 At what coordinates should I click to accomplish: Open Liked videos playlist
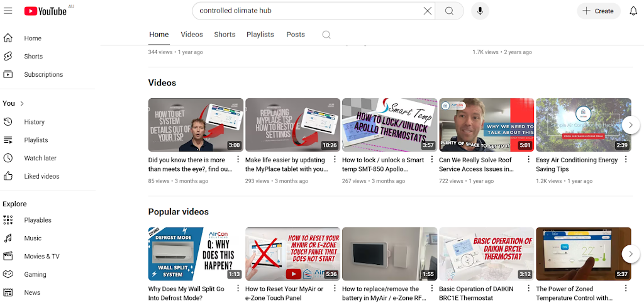coord(42,177)
